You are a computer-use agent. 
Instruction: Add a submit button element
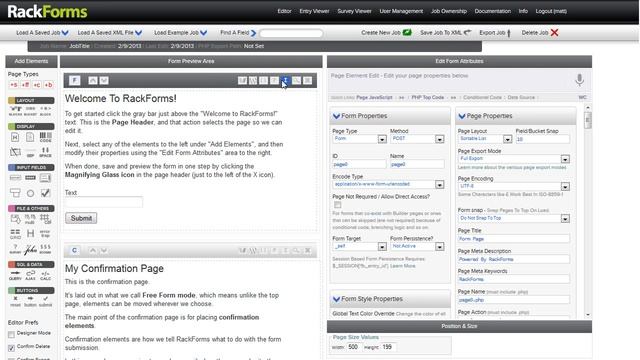coord(45,301)
